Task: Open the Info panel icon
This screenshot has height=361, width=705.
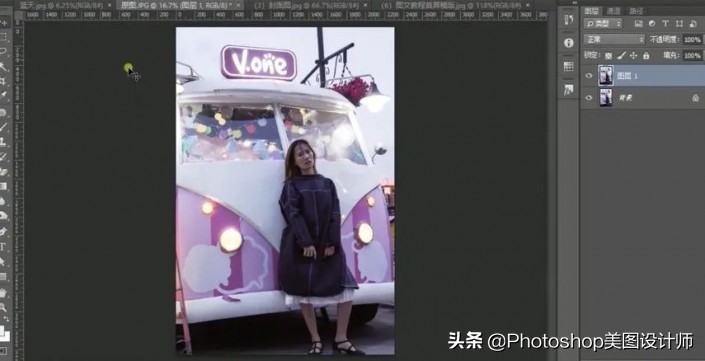Action: tap(568, 43)
